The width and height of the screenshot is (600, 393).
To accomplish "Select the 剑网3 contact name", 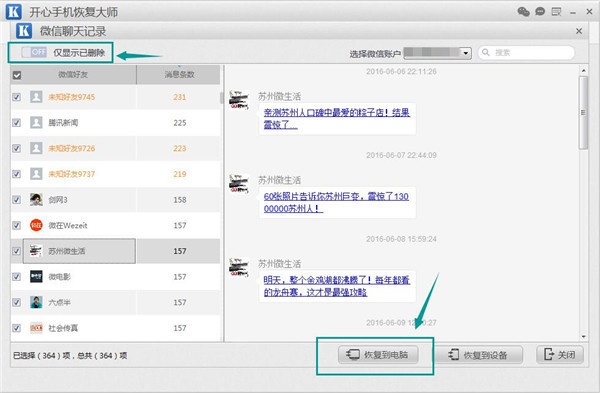I will (58, 199).
